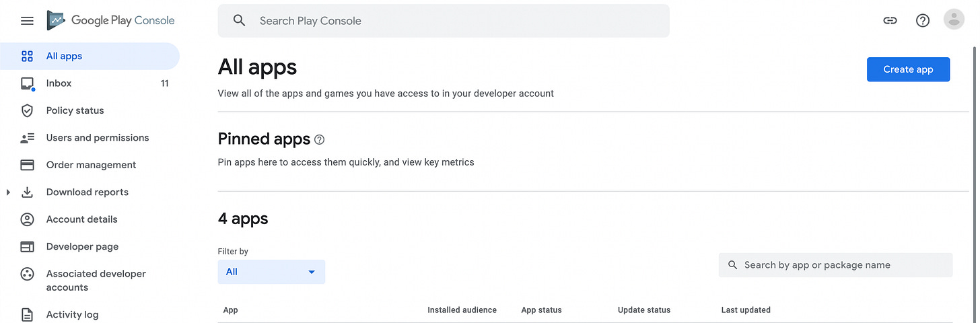Click the Policy status shield icon
980x323 pixels.
27,110
